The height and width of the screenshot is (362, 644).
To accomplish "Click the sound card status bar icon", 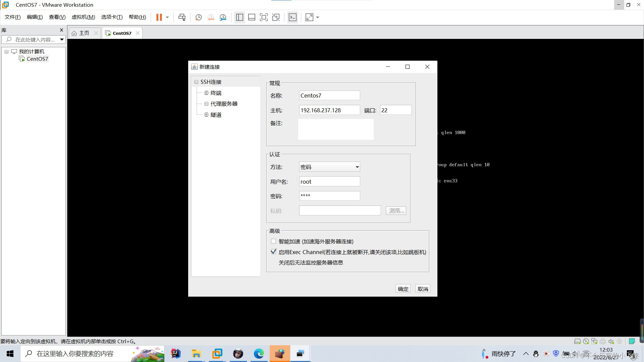I will click(611, 341).
